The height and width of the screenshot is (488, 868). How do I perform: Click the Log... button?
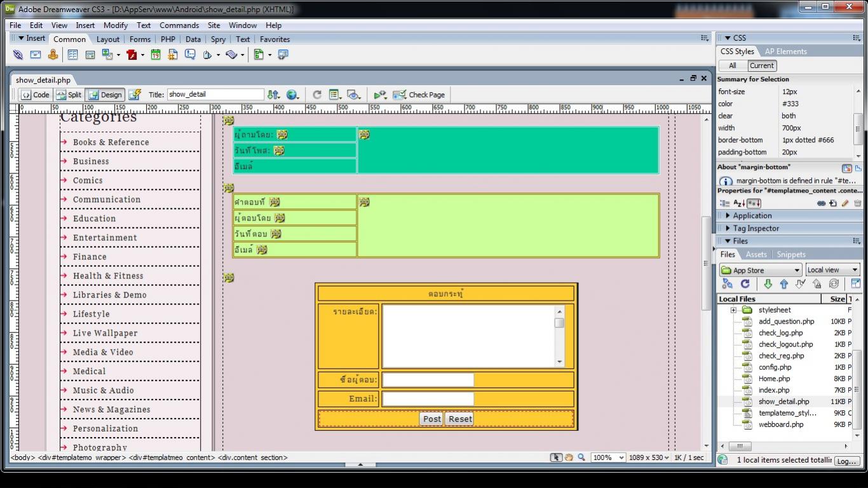click(x=846, y=461)
